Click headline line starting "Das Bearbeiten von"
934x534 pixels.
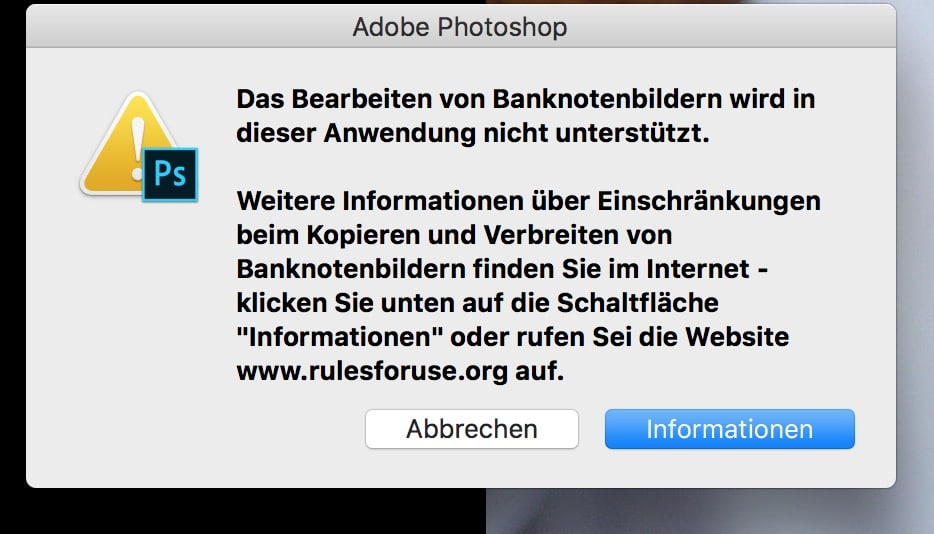525,99
